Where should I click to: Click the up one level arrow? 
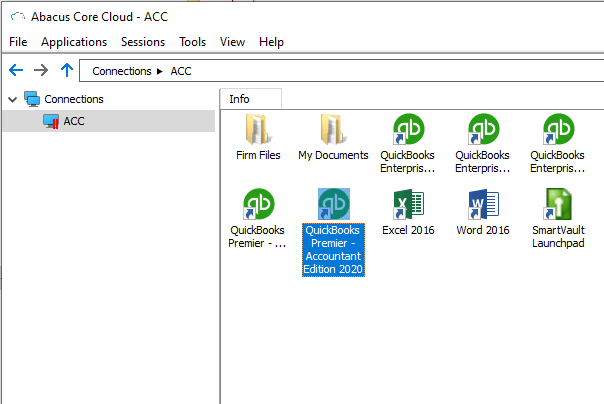[x=67, y=70]
